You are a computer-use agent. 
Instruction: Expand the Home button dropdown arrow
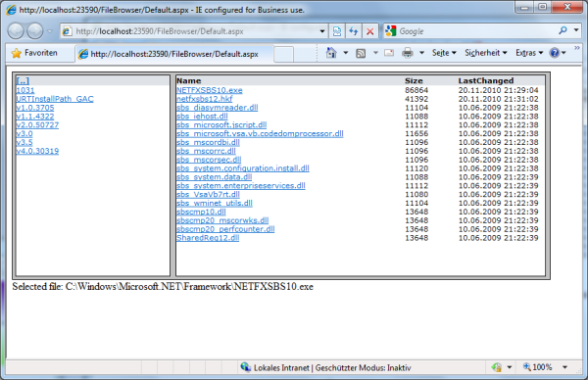(346, 53)
